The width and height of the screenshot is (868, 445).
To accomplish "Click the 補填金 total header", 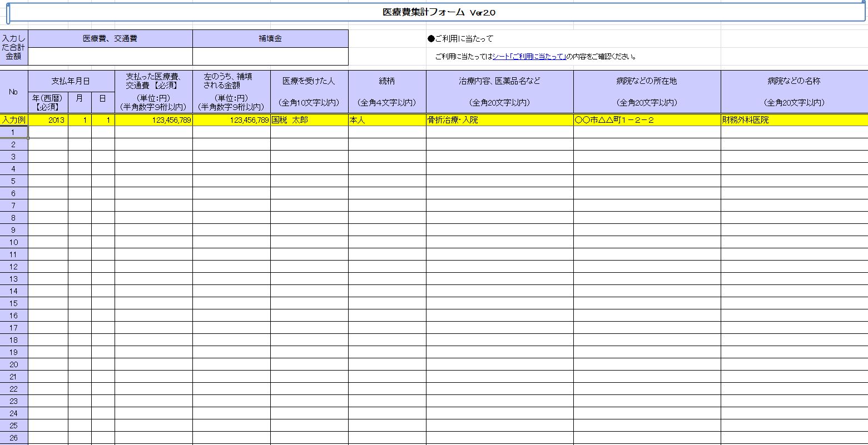I will click(x=270, y=39).
